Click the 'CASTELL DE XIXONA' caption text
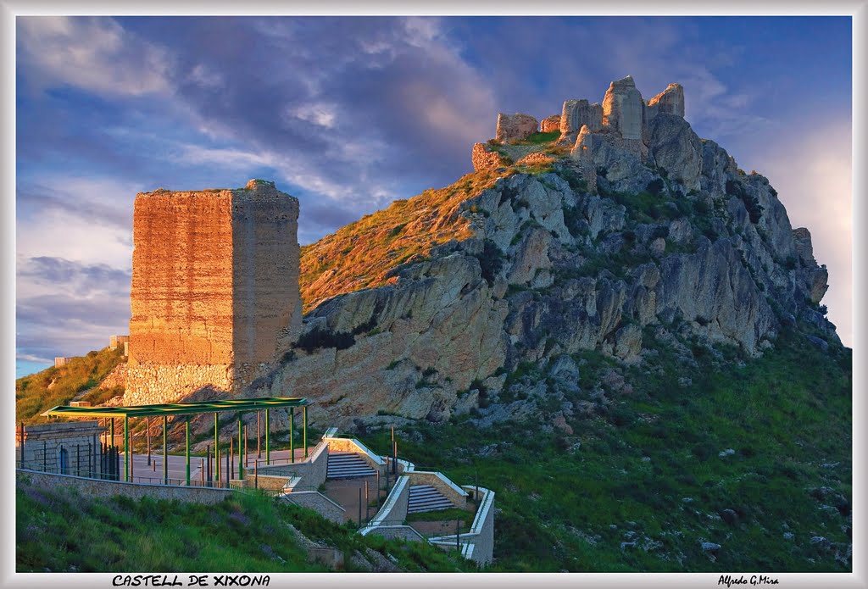Viewport: 868px width, 589px height. pos(192,581)
